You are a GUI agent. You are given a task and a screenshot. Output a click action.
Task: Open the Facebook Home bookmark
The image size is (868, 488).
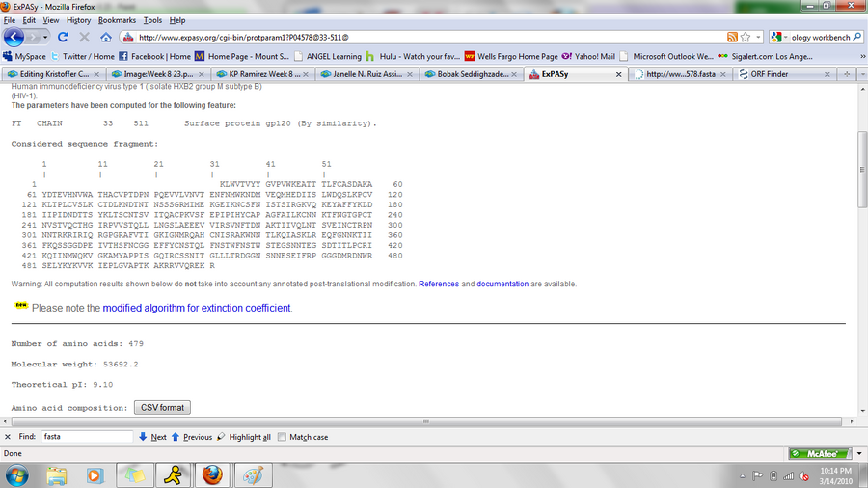pos(154,56)
